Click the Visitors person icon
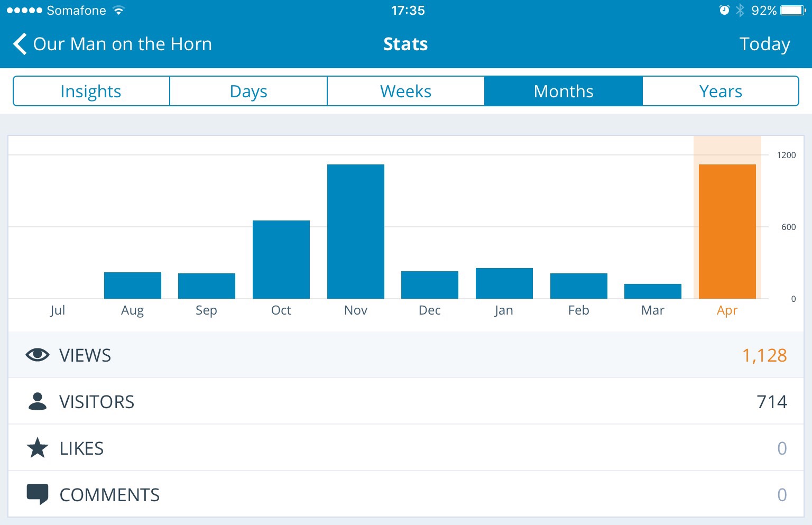Image resolution: width=812 pixels, height=525 pixels. click(38, 402)
